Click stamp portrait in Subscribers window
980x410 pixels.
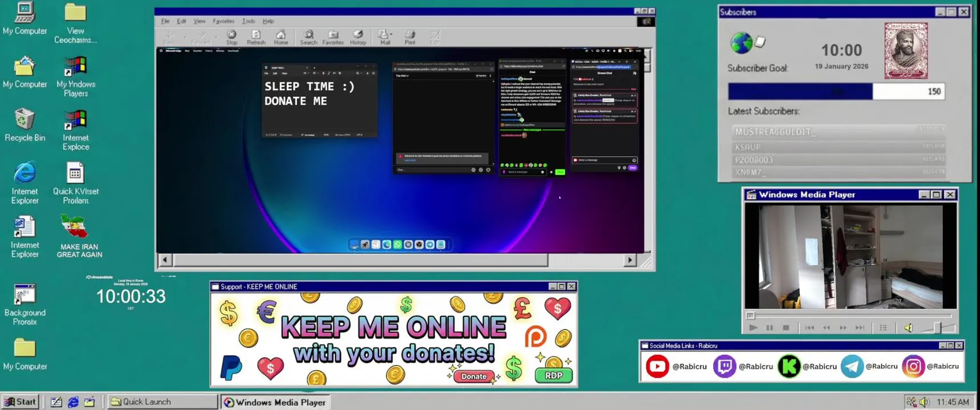pyautogui.click(x=906, y=51)
